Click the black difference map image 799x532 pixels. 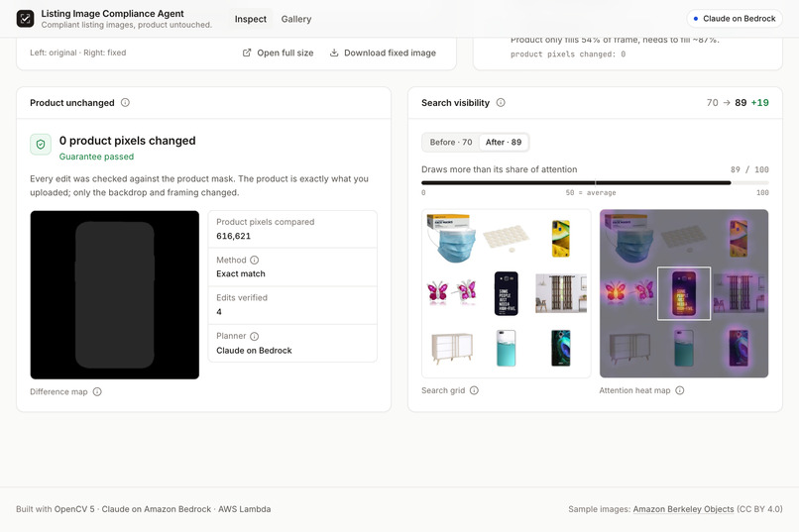[115, 295]
